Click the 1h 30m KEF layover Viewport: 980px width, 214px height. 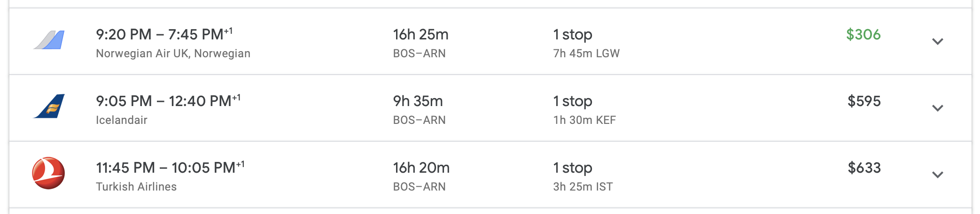click(x=584, y=120)
